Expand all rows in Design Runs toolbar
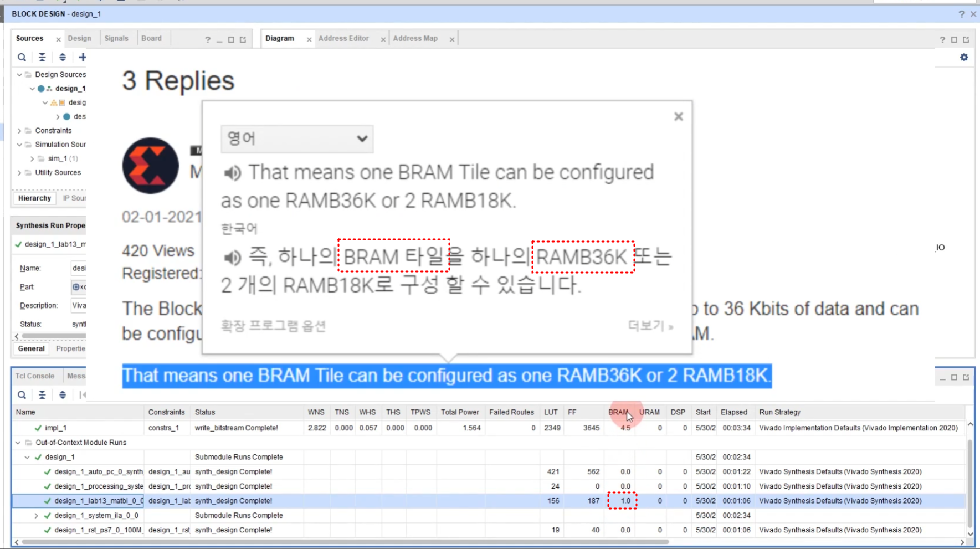The image size is (980, 549). (x=63, y=394)
